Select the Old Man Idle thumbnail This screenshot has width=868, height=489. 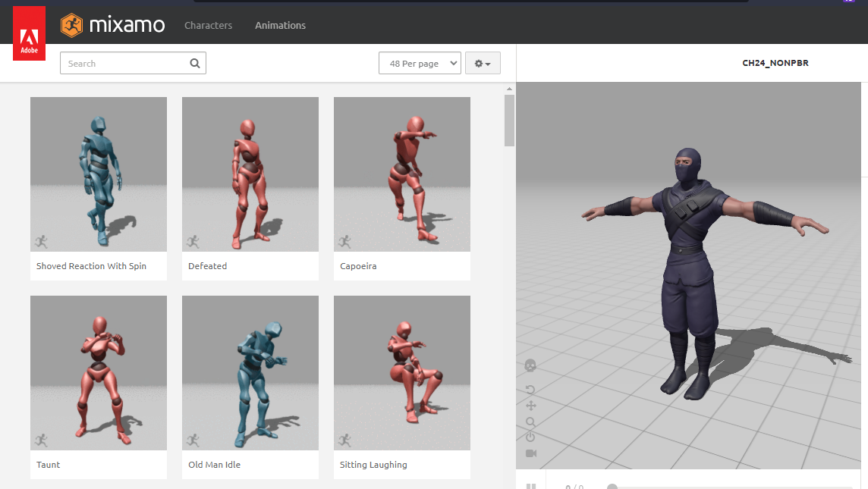(x=250, y=373)
